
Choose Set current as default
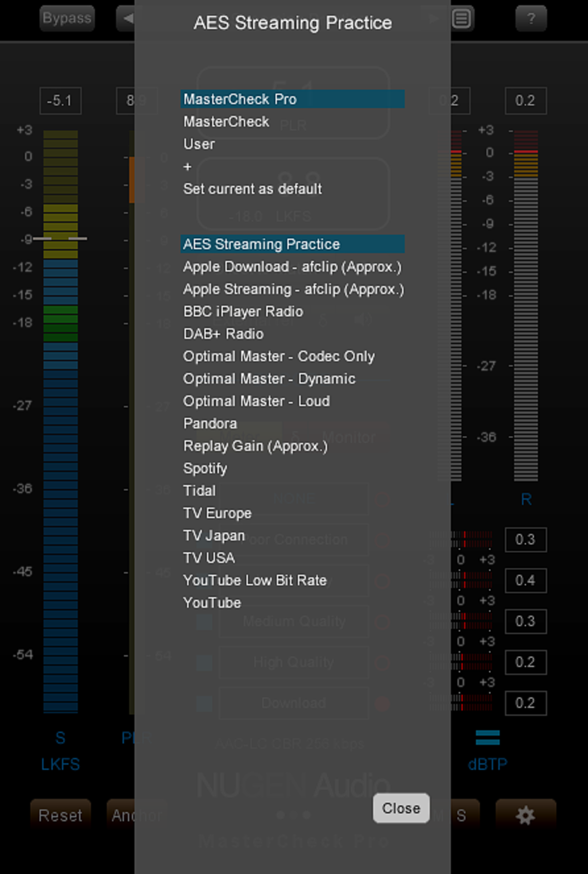[292, 189]
